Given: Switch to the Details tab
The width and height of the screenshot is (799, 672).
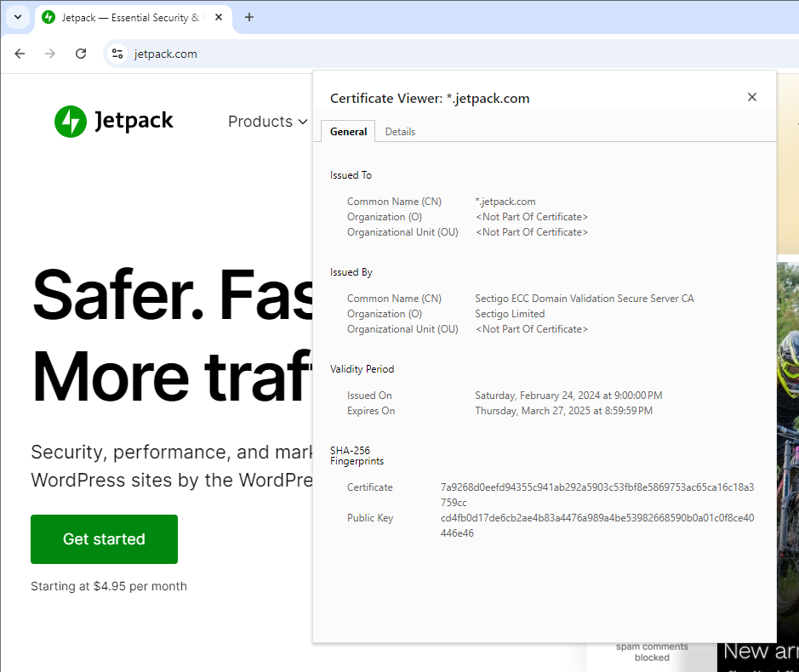Looking at the screenshot, I should pyautogui.click(x=400, y=132).
